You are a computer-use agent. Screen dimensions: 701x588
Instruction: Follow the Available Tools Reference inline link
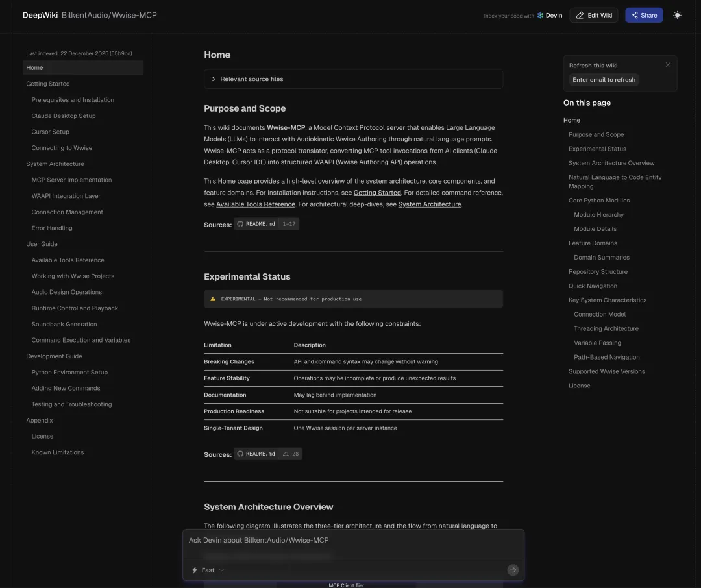click(x=256, y=204)
